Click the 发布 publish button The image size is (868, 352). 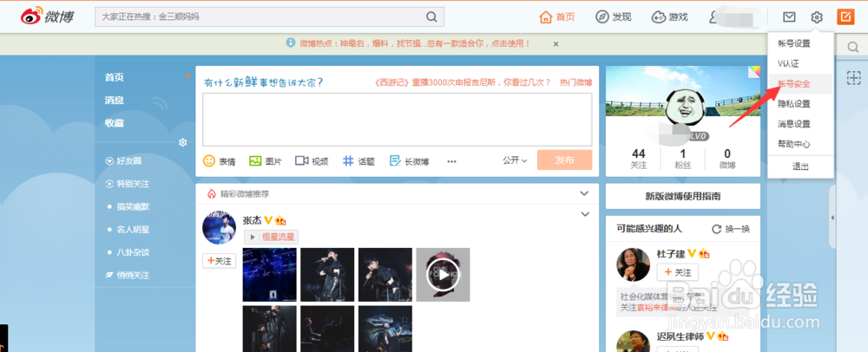(564, 160)
